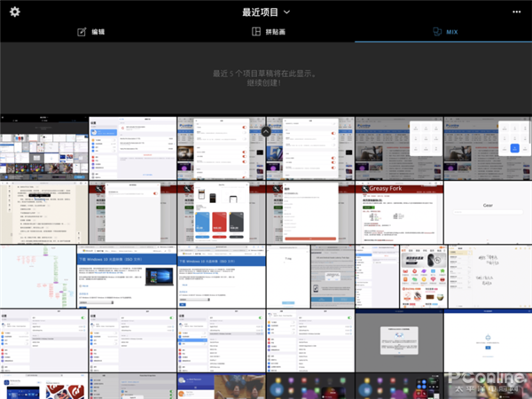
Task: Choose the colorful bokeh lights thumbnail
Action: point(310,386)
